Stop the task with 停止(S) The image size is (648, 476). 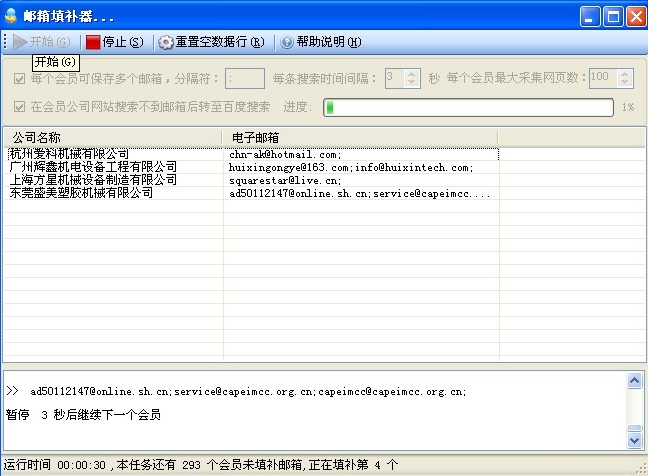click(x=115, y=42)
